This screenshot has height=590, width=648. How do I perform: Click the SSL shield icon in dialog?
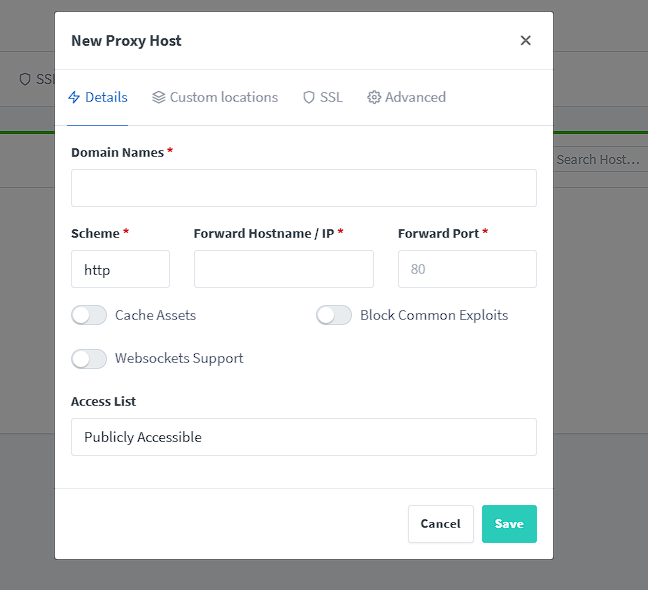click(x=309, y=98)
